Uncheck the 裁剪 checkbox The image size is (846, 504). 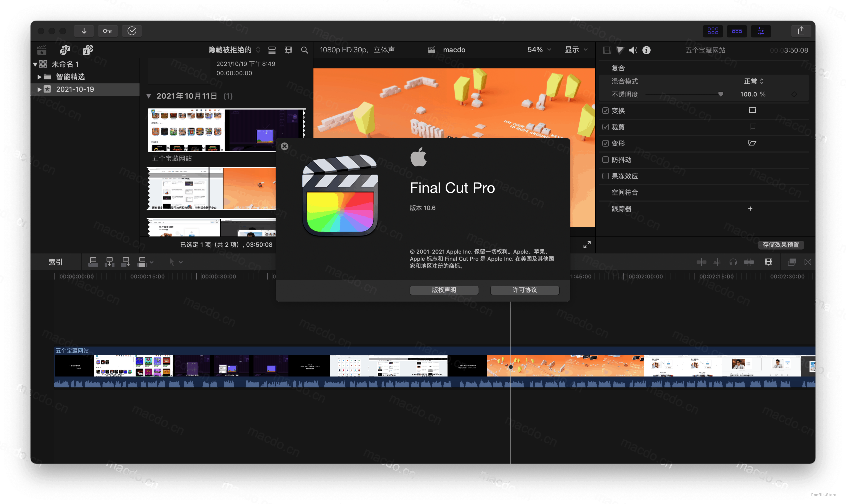pyautogui.click(x=605, y=127)
